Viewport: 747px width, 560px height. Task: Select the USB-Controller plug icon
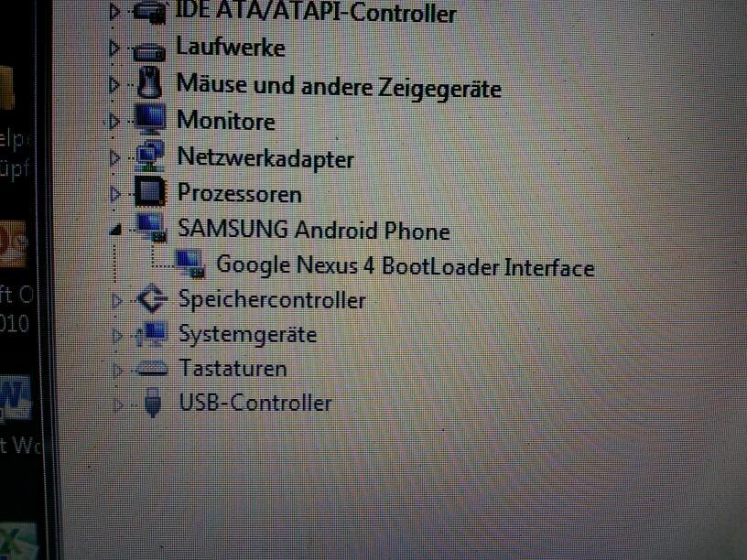(153, 403)
